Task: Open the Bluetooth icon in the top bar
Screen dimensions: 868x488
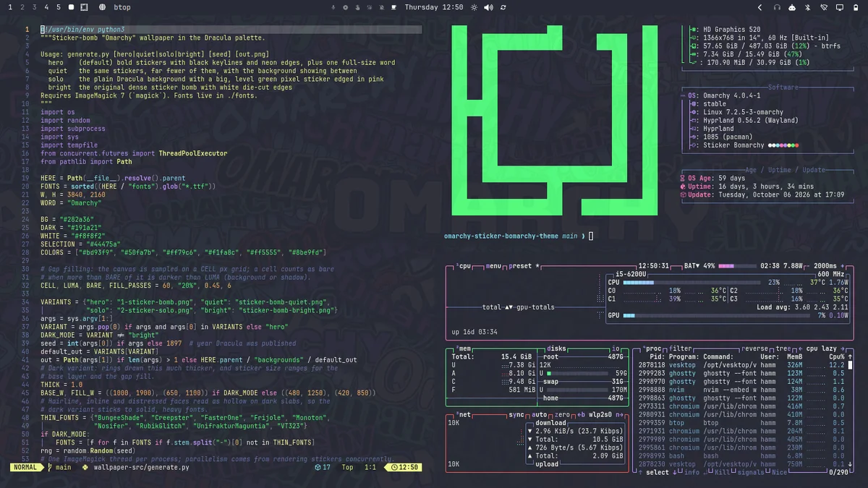Action: (x=808, y=7)
